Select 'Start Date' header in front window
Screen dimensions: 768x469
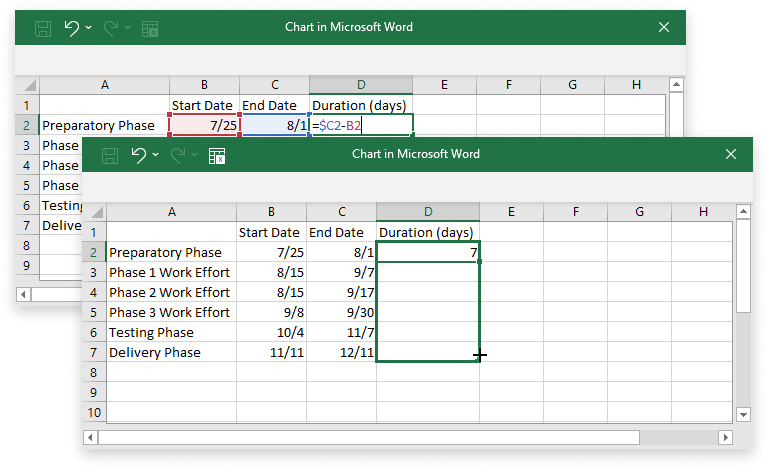[x=271, y=232]
